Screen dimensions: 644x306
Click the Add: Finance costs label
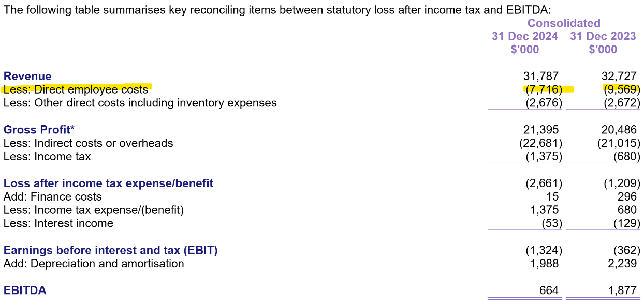pos(52,197)
